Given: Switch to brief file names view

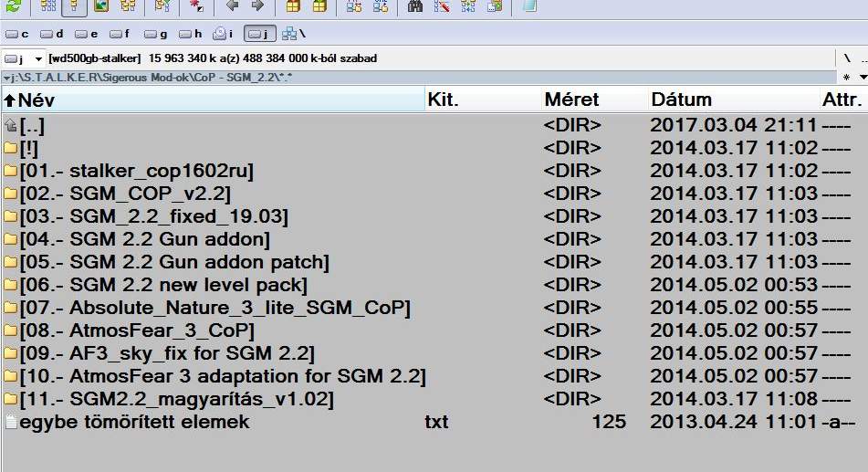Looking at the screenshot, I should pos(48,5).
